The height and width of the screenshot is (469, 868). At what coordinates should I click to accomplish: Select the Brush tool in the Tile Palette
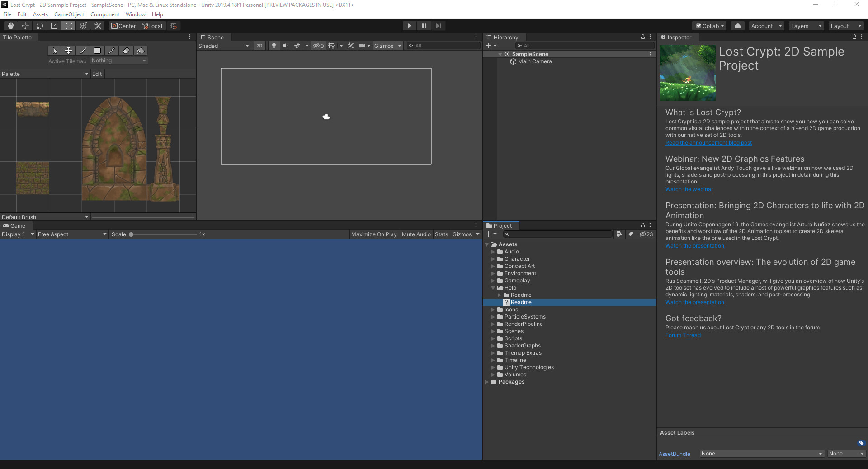coord(83,51)
